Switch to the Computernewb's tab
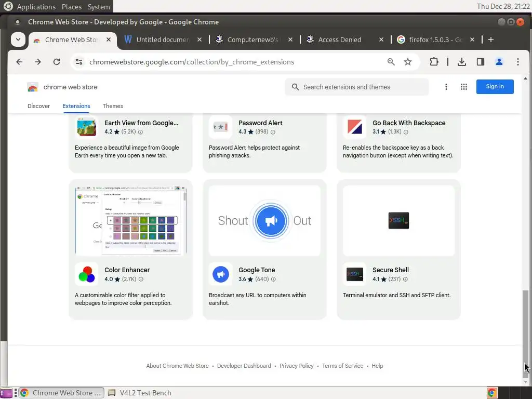 (x=253, y=39)
